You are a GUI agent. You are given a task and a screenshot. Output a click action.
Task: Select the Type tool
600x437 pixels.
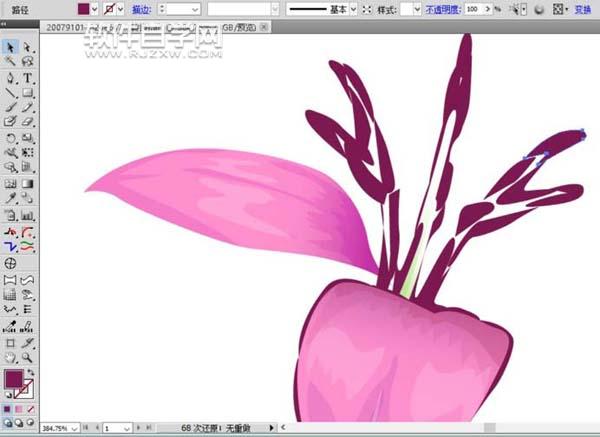[x=27, y=77]
